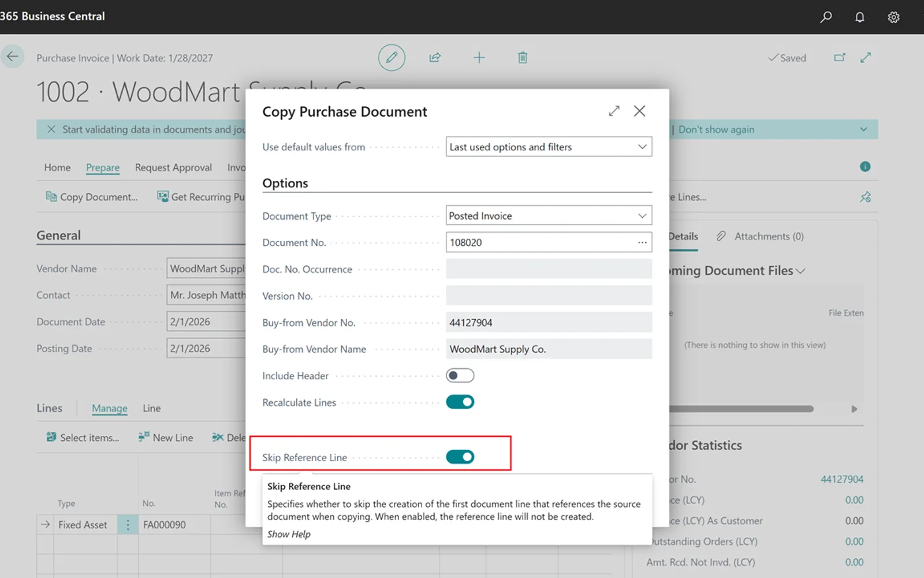Open search magnifier in top bar
The height and width of the screenshot is (578, 924).
(x=826, y=17)
